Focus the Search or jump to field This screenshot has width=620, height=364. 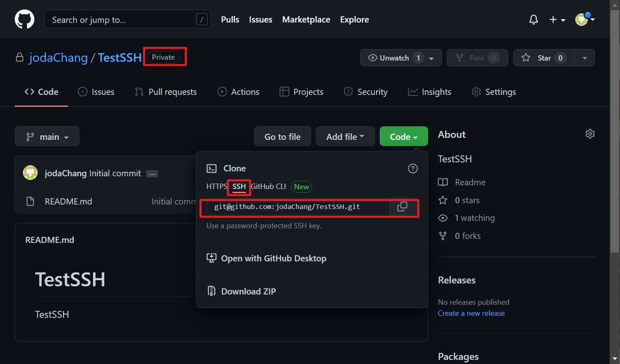(127, 19)
